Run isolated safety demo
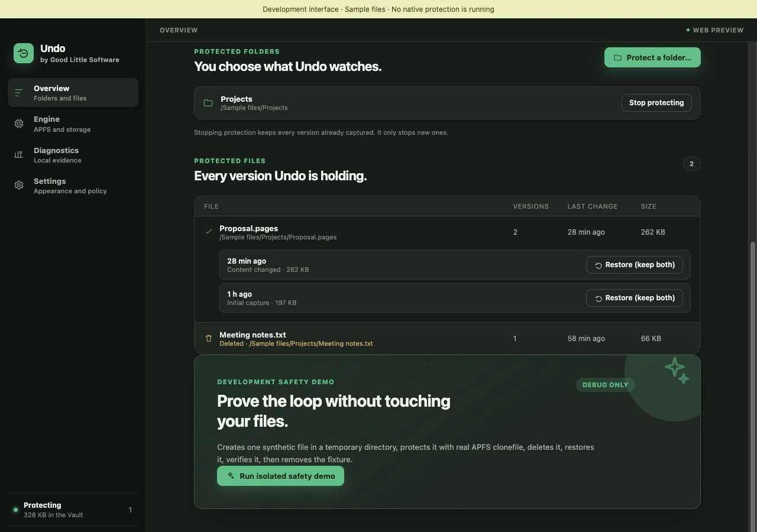This screenshot has width=757, height=532. (x=280, y=476)
